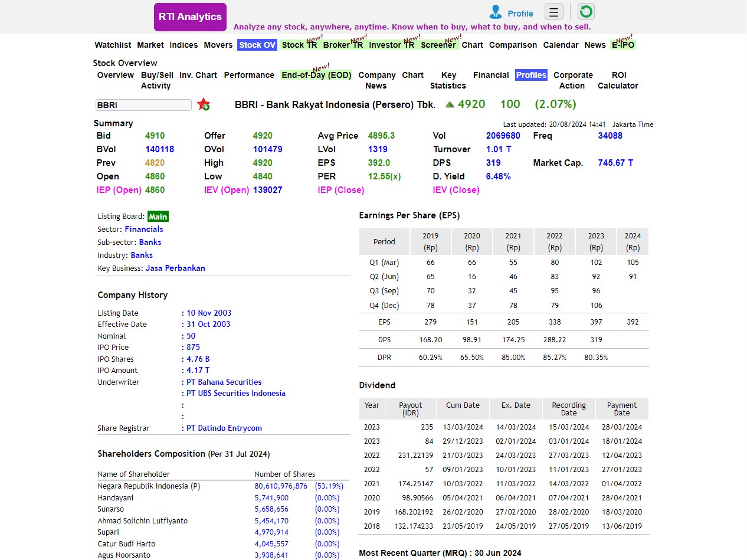This screenshot has width=747, height=560.
Task: Open the Stock TR menu
Action: click(299, 45)
